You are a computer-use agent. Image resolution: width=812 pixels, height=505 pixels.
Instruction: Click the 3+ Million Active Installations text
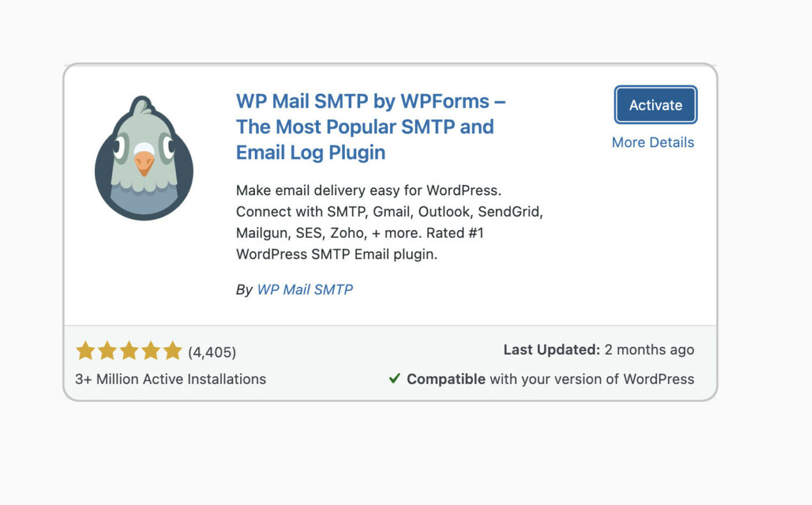click(x=171, y=379)
